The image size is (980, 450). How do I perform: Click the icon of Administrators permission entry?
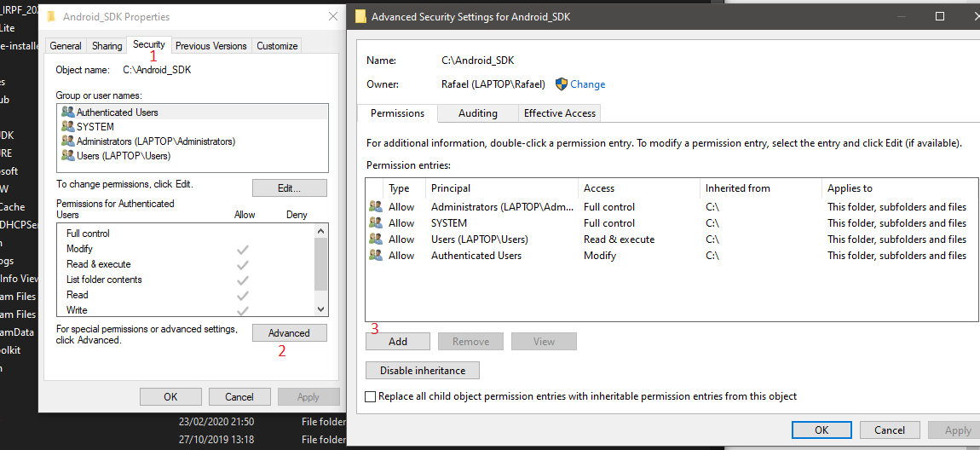click(376, 206)
